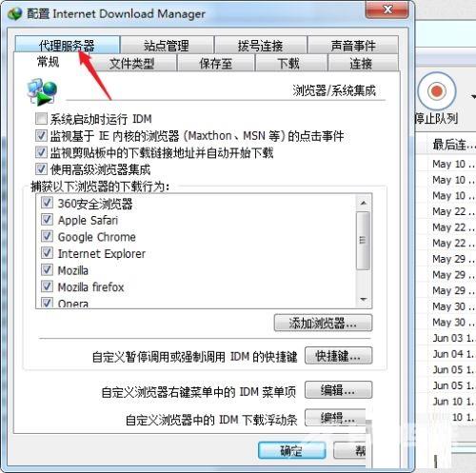
Task: Toggle the Mozilla firefox checkbox
Action: coord(47,286)
